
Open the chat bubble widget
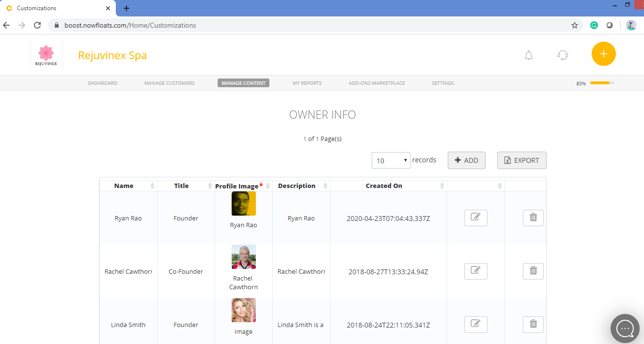625,328
